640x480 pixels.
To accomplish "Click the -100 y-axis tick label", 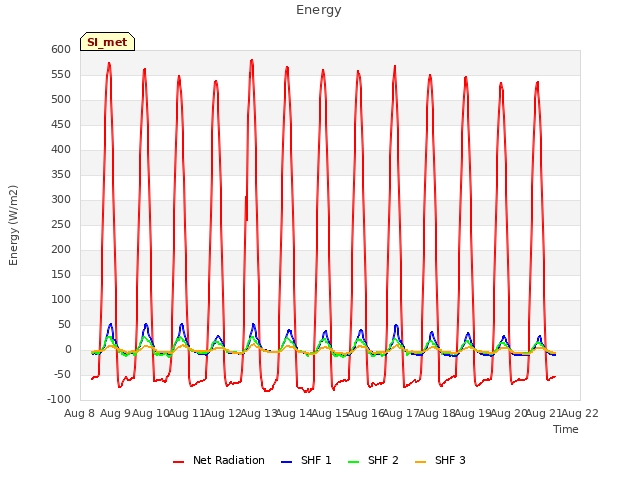I will pos(59,400).
